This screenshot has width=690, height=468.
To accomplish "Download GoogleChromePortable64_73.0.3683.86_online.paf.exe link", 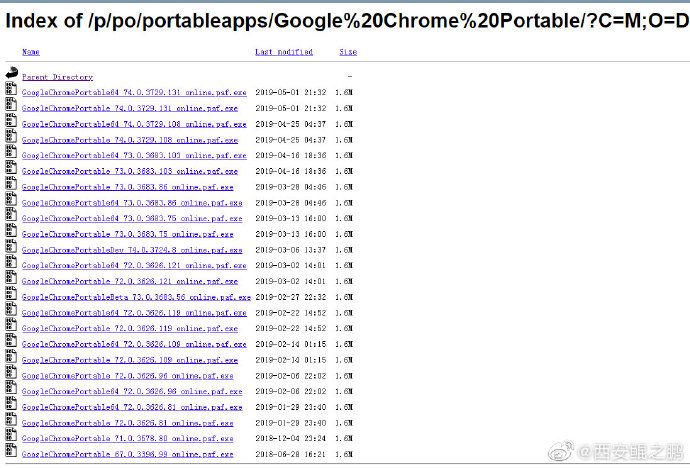I will click(x=132, y=203).
